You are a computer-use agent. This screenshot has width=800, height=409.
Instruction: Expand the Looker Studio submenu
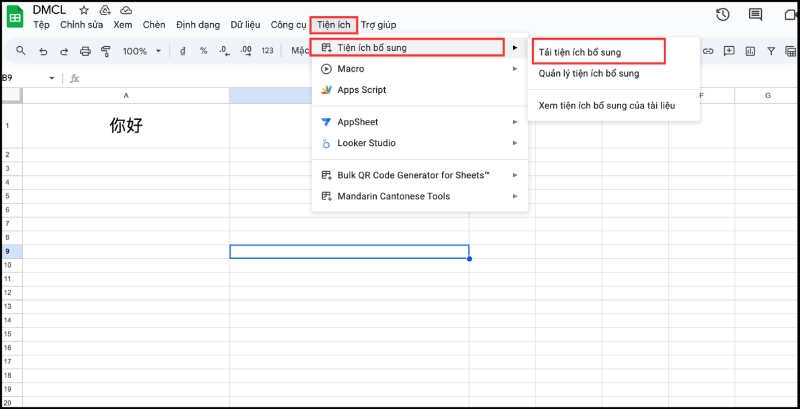tap(420, 143)
